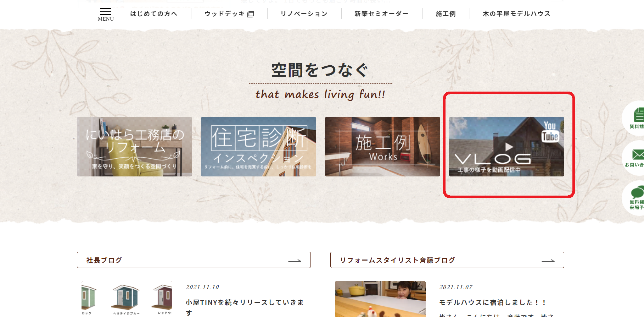Navigate to 木の平屋モデルハウス
The width and height of the screenshot is (644, 317).
click(516, 14)
